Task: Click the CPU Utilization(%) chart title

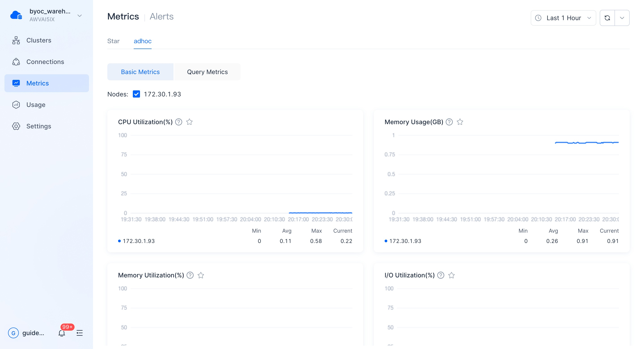Action: pos(145,122)
